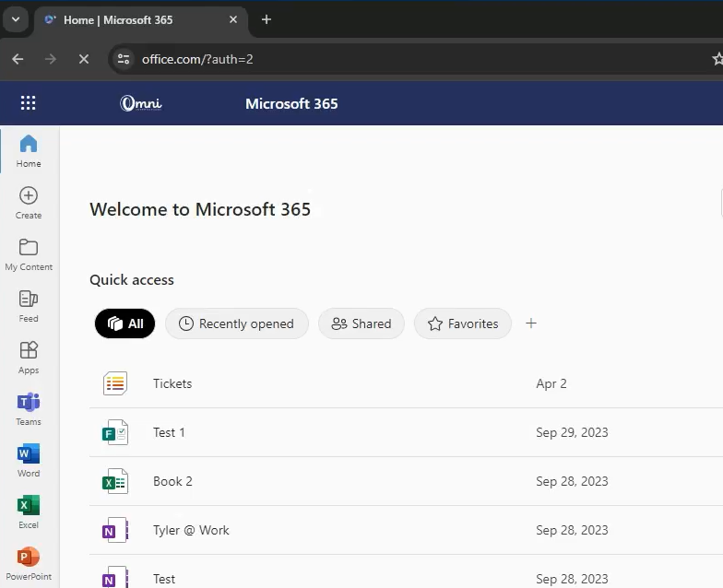Open the app launcher waffle icon
Screen dimensions: 723x588
[x=28, y=103]
